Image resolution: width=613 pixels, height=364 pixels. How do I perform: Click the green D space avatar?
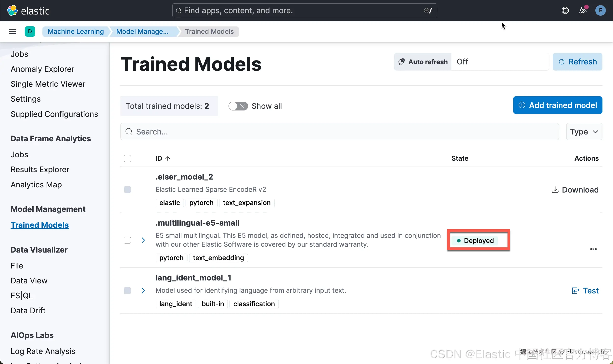[30, 31]
